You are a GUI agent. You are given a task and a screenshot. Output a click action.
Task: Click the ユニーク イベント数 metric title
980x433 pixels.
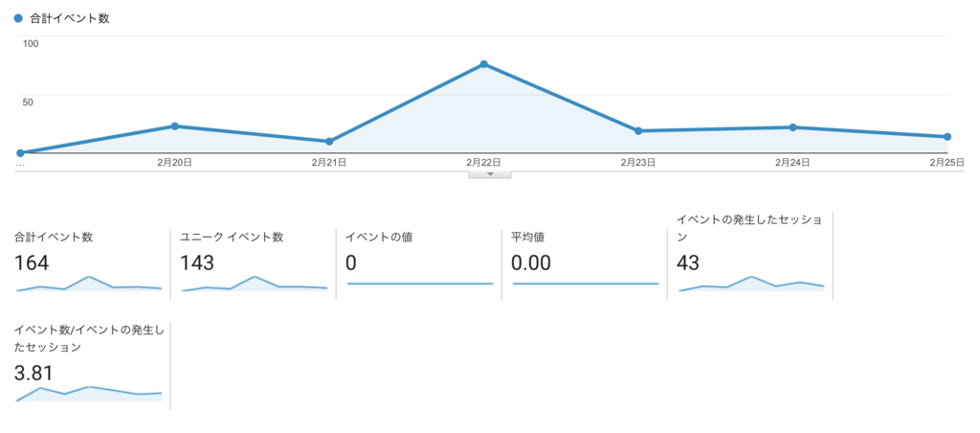232,238
